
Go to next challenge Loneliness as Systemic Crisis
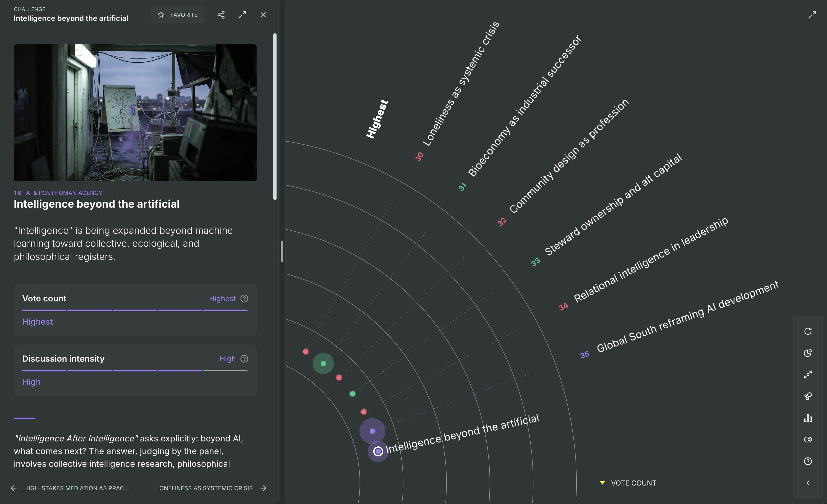click(211, 488)
